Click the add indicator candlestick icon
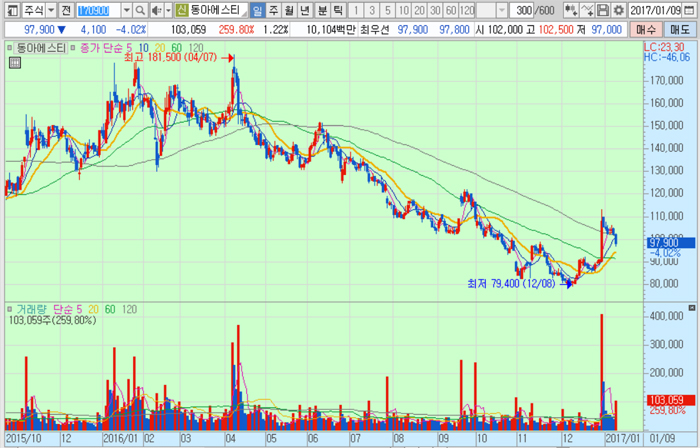 pos(573,10)
